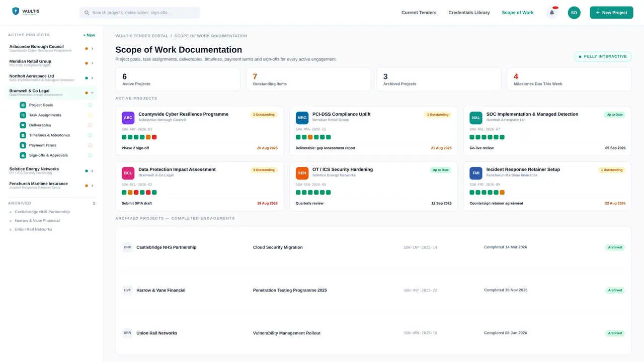
Task: Click the Timelines & Milestones icon
Action: click(23, 135)
